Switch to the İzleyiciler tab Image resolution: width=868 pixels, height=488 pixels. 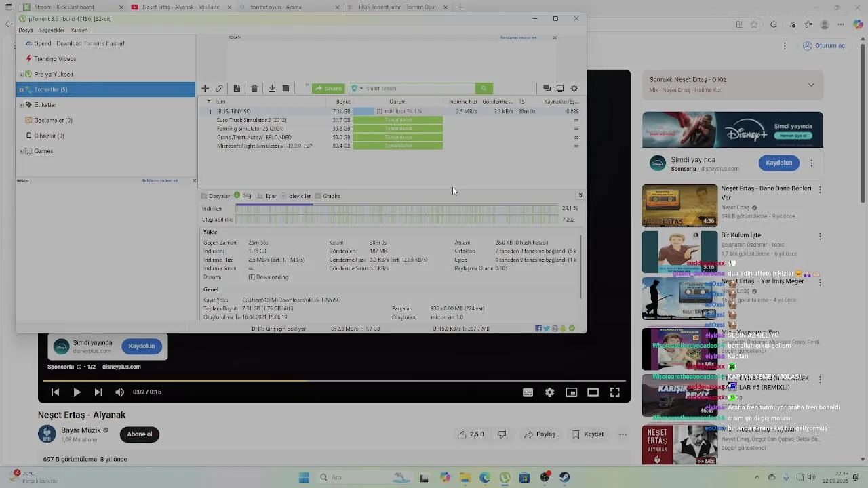(x=296, y=196)
